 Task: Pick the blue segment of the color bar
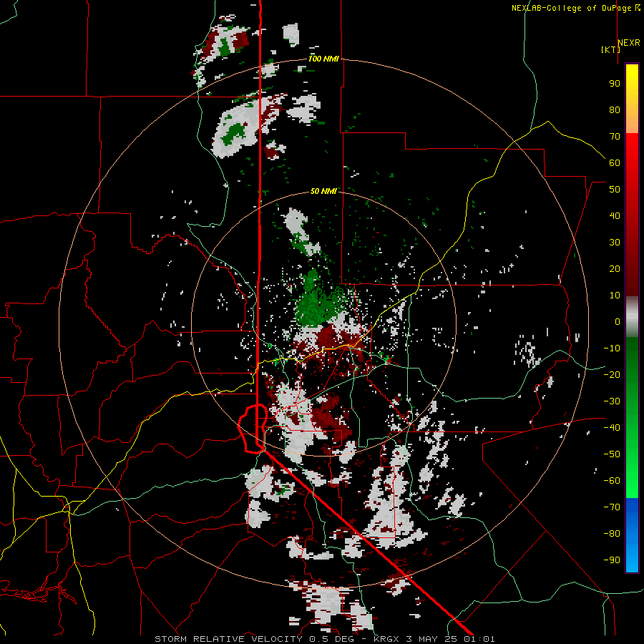(632, 535)
